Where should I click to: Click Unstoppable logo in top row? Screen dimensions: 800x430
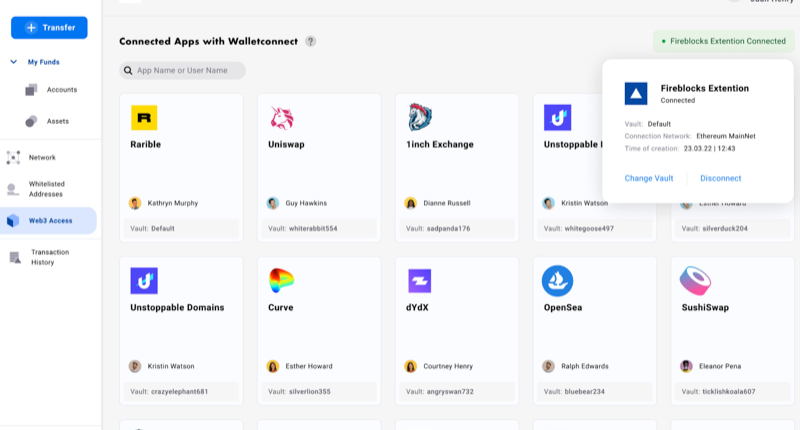[557, 118]
